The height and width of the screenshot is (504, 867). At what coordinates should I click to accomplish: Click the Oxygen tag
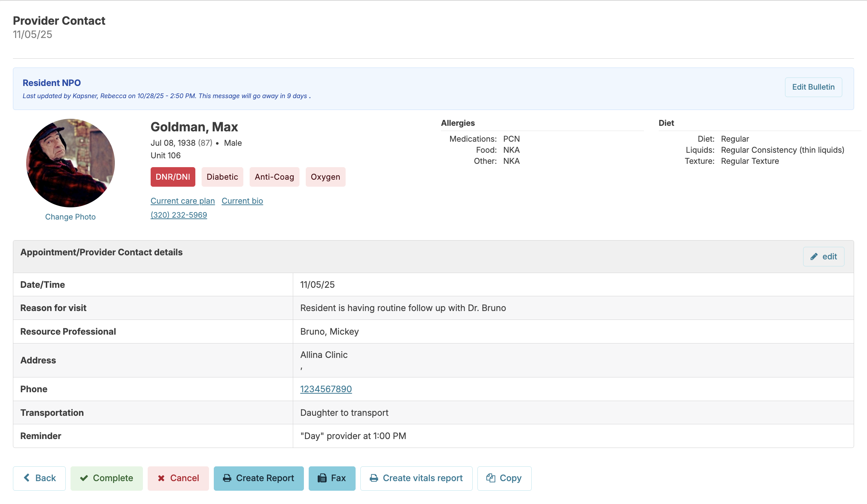325,177
